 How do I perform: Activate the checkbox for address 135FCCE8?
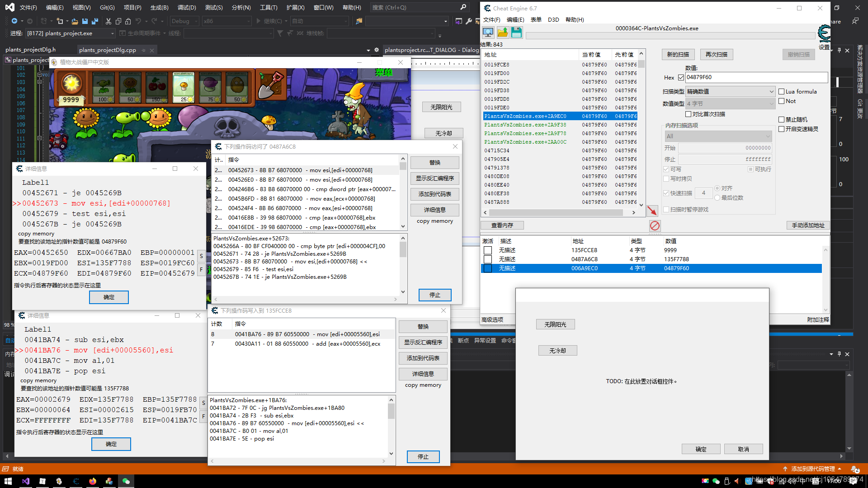pos(487,250)
